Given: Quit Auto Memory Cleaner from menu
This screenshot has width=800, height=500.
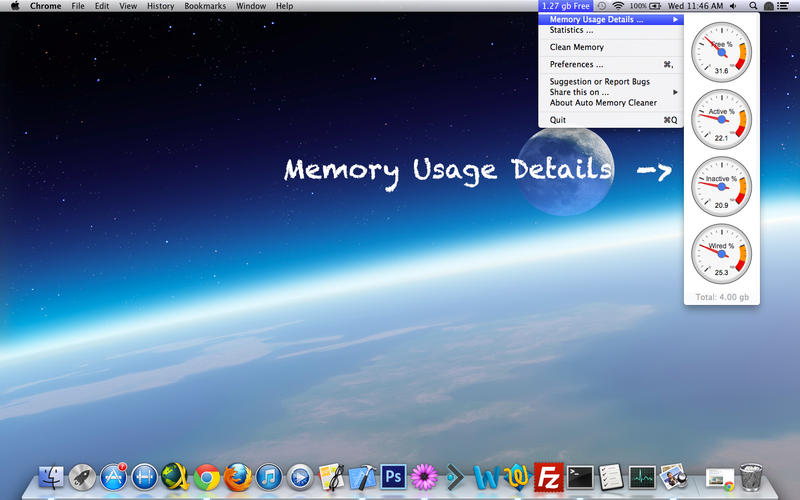Looking at the screenshot, I should click(x=611, y=120).
